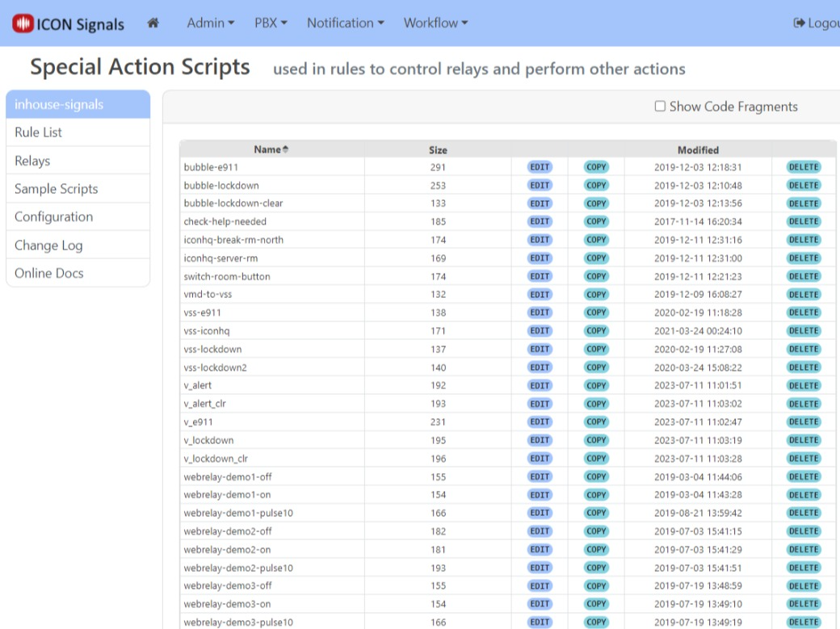Edit the bubble-e911 script
840x629 pixels.
coord(539,166)
